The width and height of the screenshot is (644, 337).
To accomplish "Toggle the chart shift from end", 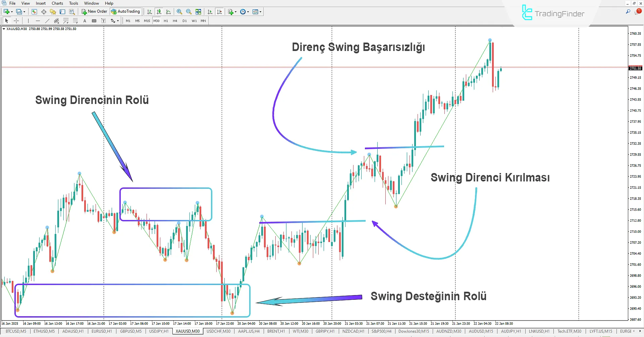I will pos(220,11).
